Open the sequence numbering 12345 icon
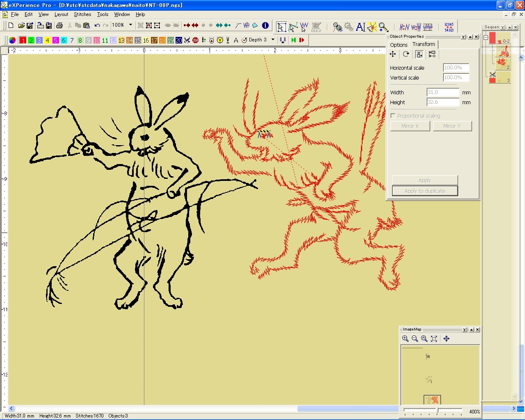The height and width of the screenshot is (420, 525). coord(449,27)
